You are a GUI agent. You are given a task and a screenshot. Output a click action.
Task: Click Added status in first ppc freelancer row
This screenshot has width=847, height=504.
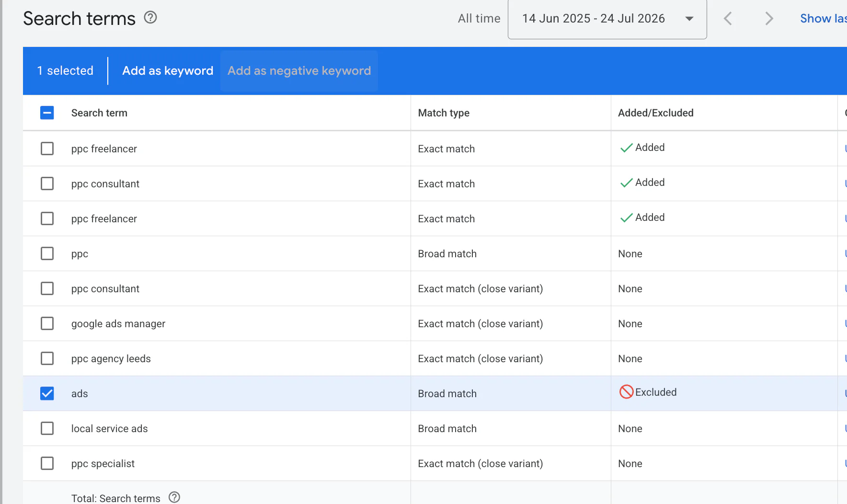pos(642,148)
